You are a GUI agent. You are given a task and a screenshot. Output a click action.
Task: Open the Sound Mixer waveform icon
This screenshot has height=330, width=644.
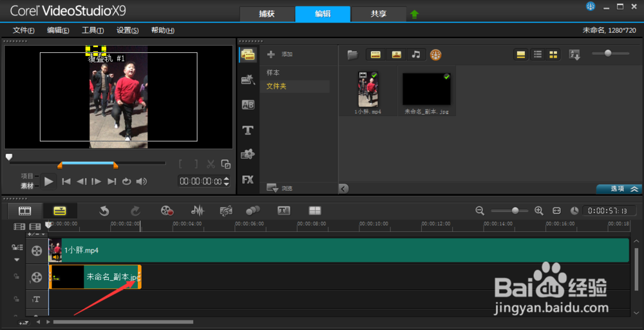click(x=198, y=211)
